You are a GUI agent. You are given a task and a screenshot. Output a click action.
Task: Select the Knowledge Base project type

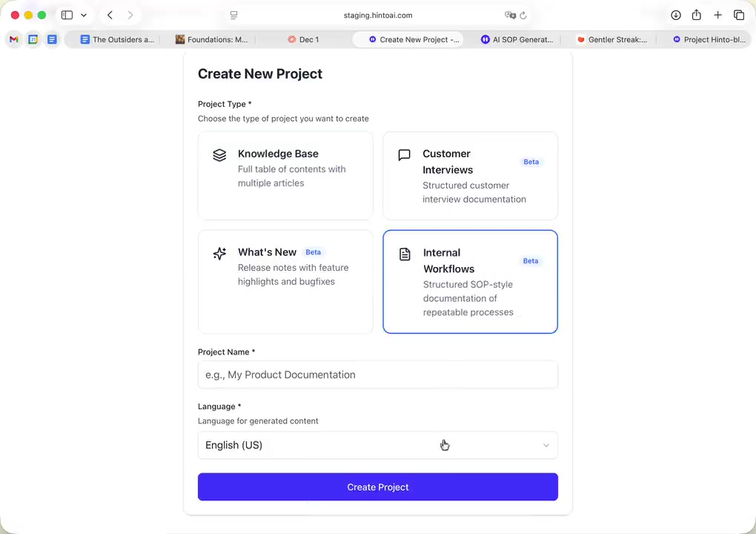pyautogui.click(x=285, y=176)
